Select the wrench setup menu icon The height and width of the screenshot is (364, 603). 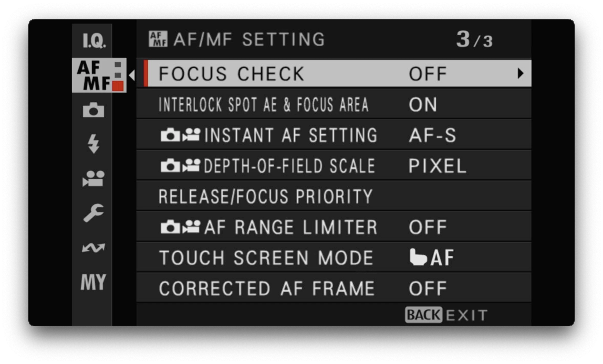(94, 212)
